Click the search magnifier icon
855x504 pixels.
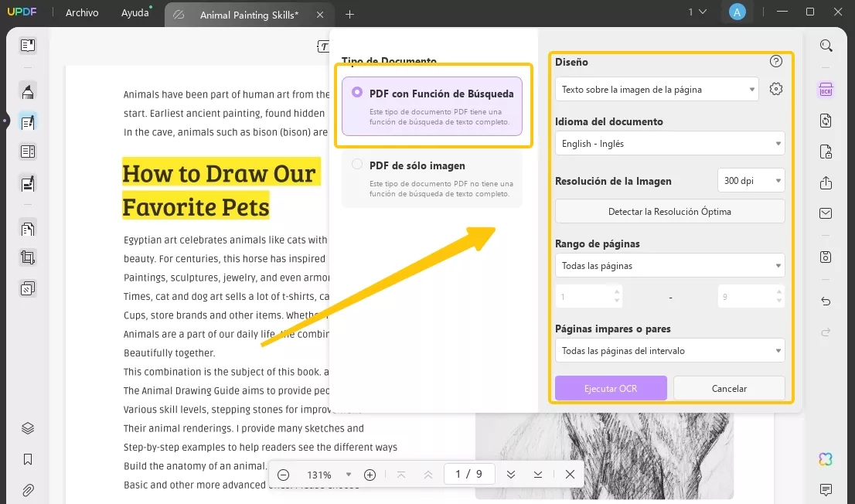point(826,46)
